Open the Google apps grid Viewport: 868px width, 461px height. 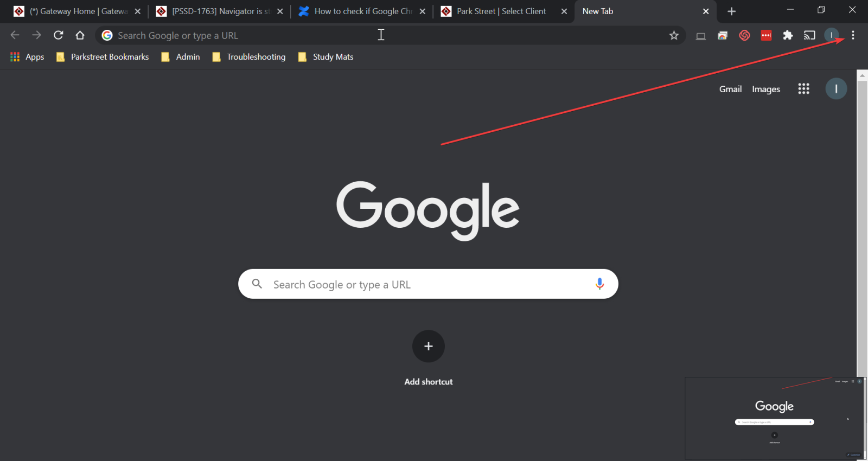tap(803, 89)
